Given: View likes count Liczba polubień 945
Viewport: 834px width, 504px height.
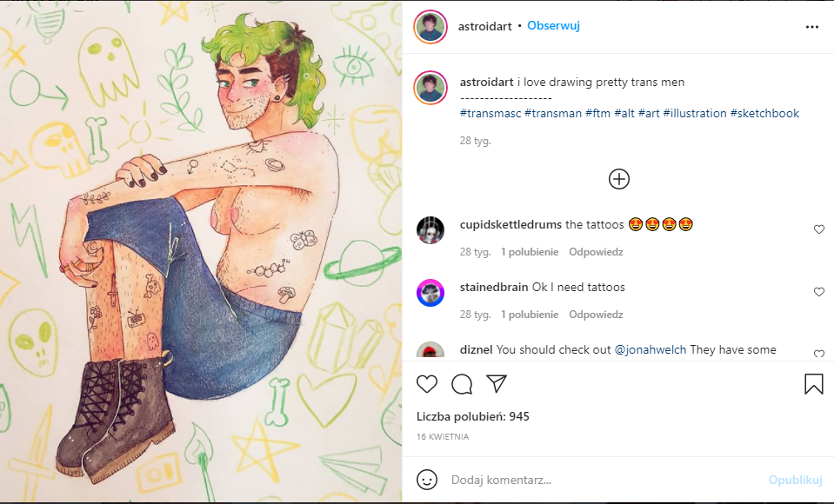Looking at the screenshot, I should click(473, 416).
